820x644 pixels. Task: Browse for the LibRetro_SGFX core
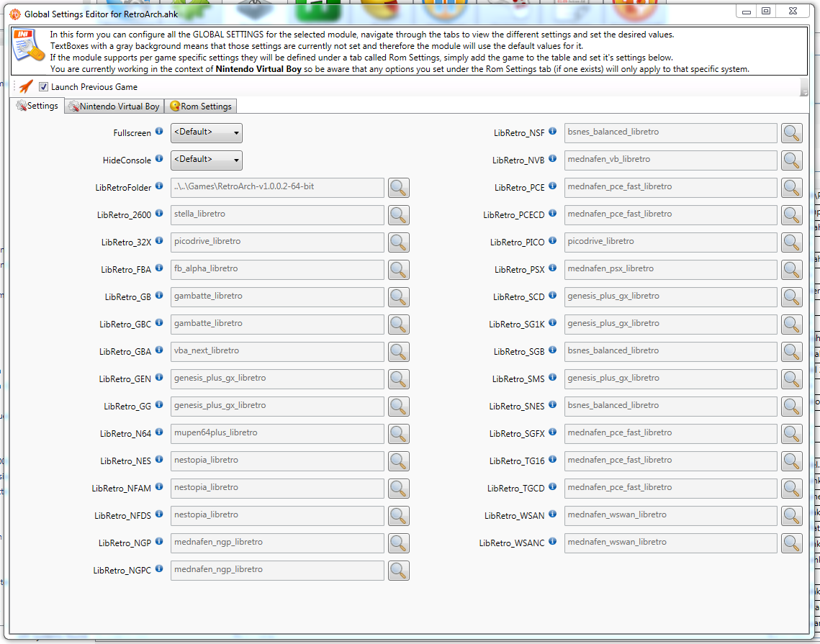(792, 434)
